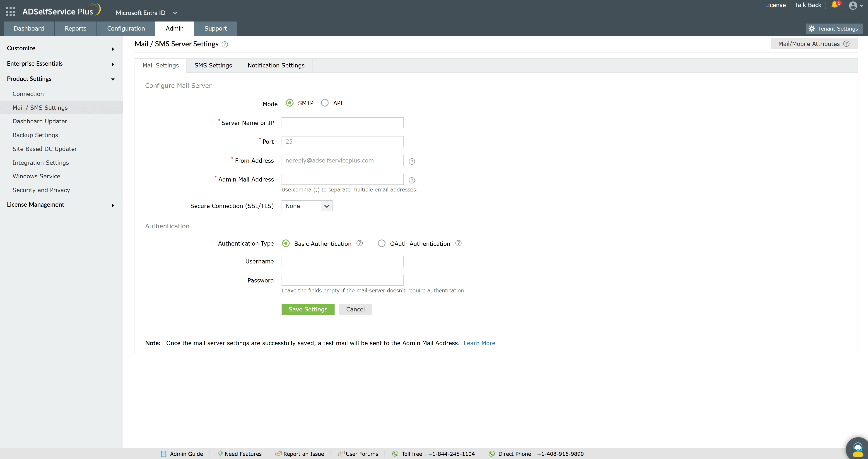868x459 pixels.
Task: Click help icon next to Admin Mail Address
Action: tap(412, 180)
